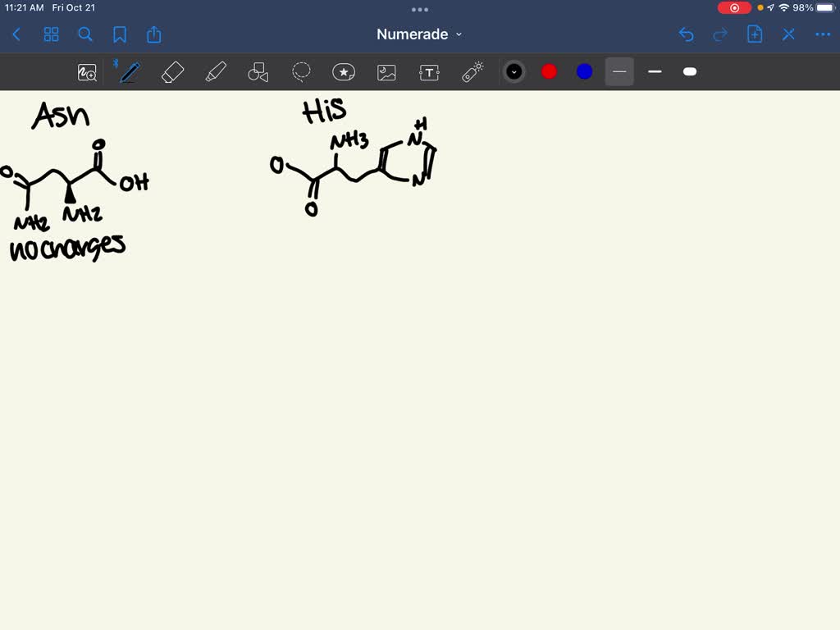
Task: Toggle the bookmark on this note
Action: click(120, 34)
